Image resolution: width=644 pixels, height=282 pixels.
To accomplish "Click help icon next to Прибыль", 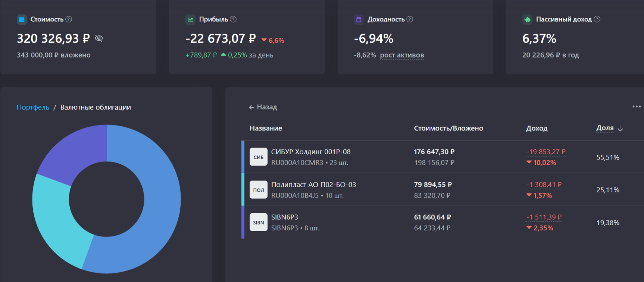I will coord(233,19).
